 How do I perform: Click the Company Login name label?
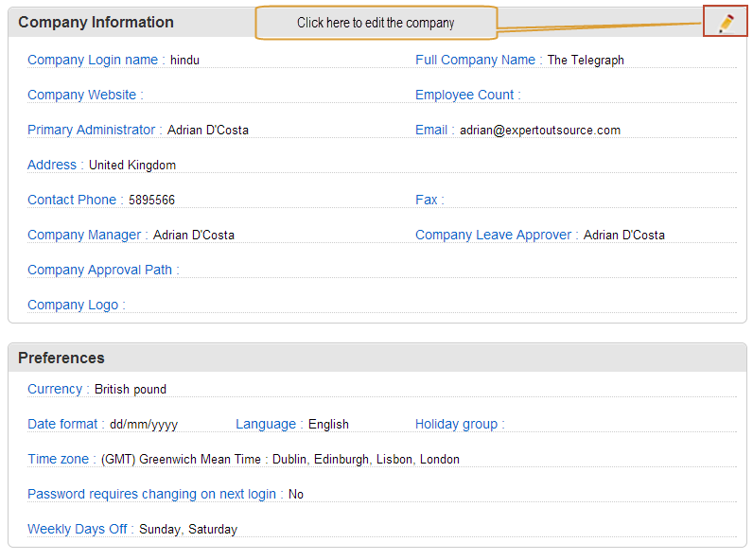click(x=93, y=60)
